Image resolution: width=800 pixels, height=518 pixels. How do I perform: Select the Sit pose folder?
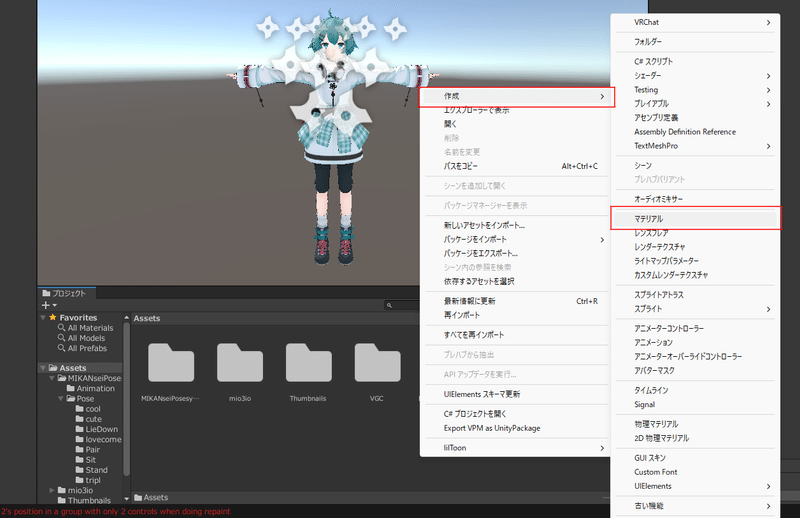86,460
